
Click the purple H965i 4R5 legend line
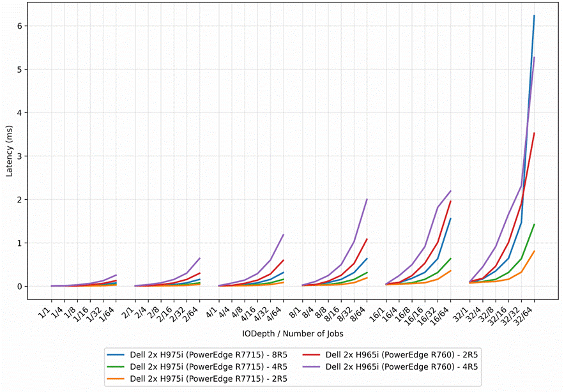pos(312,367)
